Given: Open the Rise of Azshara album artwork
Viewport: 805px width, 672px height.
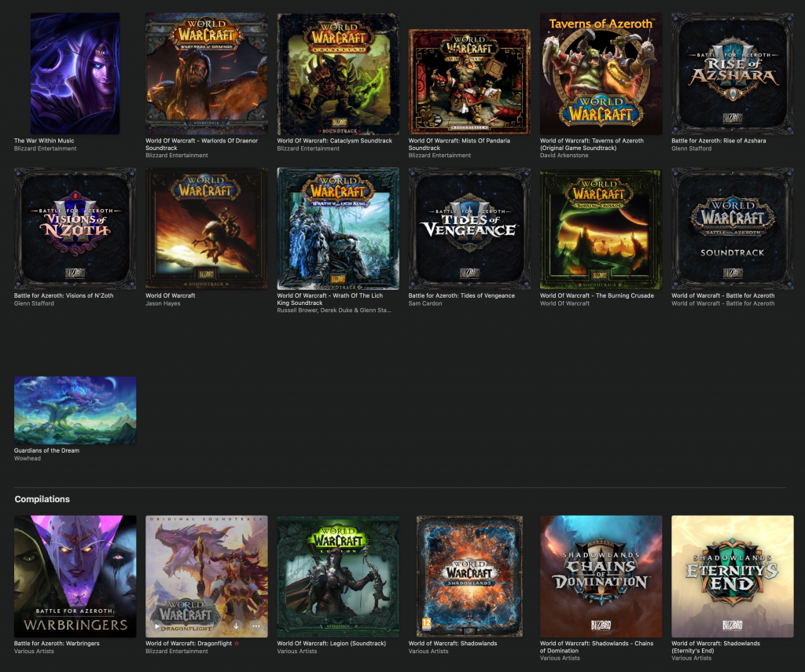Looking at the screenshot, I should 732,73.
